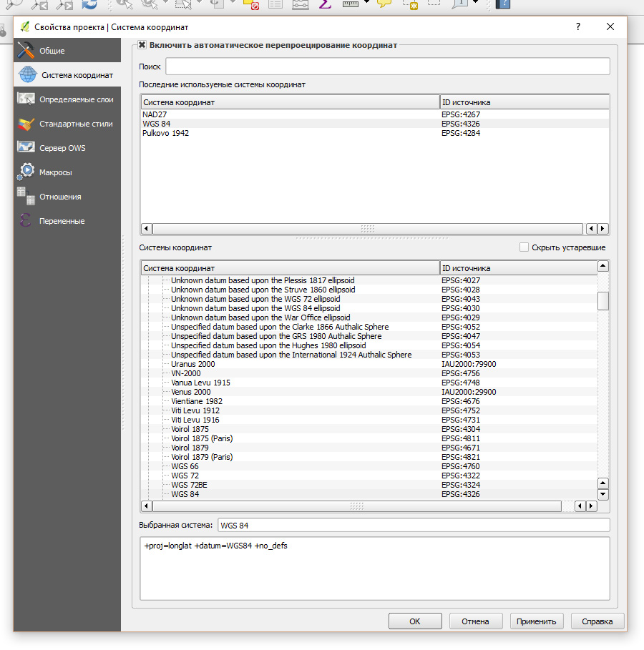Image resolution: width=644 pixels, height=650 pixels.
Task: Select Unknown datum based upon War Office ellipsoid
Action: 369,317
